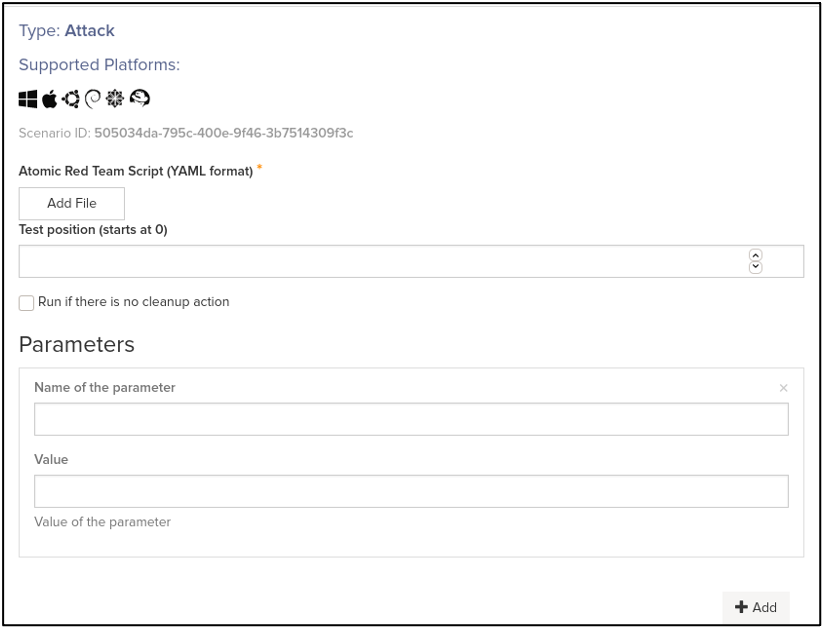Click the Name of the parameter field
822x629 pixels.
click(411, 420)
